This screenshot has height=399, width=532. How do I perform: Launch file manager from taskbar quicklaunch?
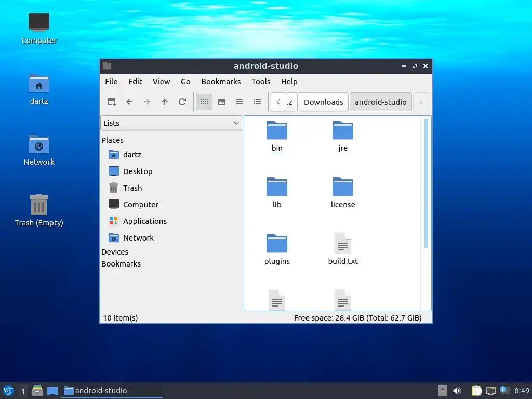[x=37, y=391]
